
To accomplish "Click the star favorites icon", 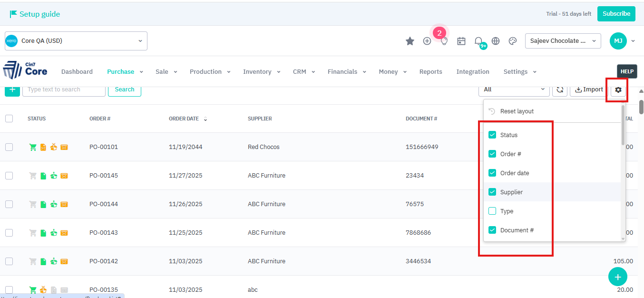I will point(410,41).
